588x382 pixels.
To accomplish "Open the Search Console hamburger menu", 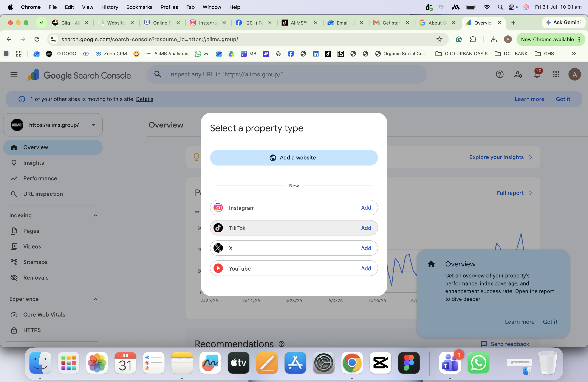I will pos(14,74).
